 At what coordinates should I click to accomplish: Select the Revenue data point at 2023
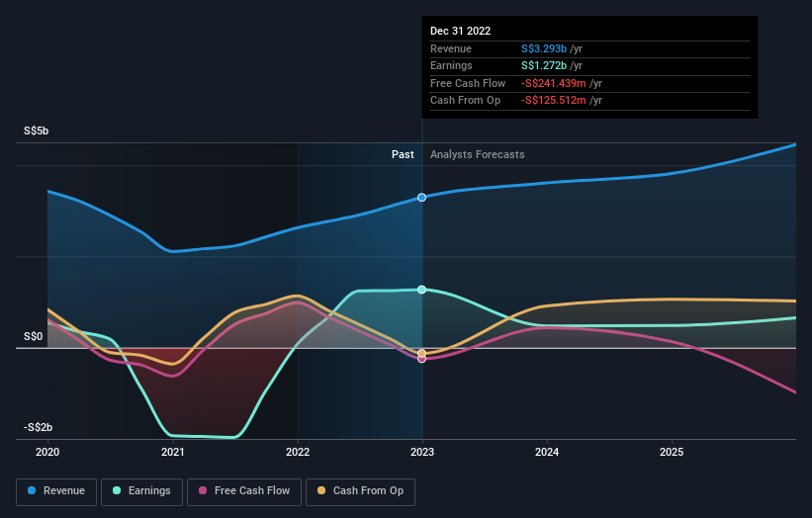(421, 197)
